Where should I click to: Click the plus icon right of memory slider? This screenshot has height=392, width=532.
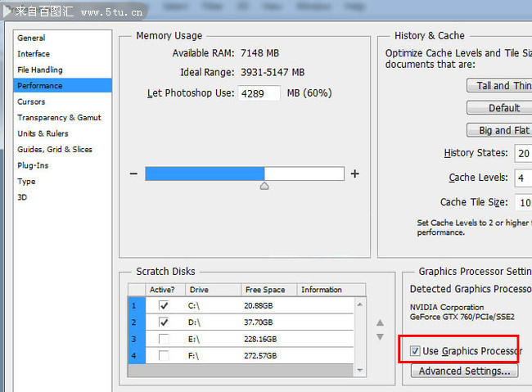[x=354, y=173]
